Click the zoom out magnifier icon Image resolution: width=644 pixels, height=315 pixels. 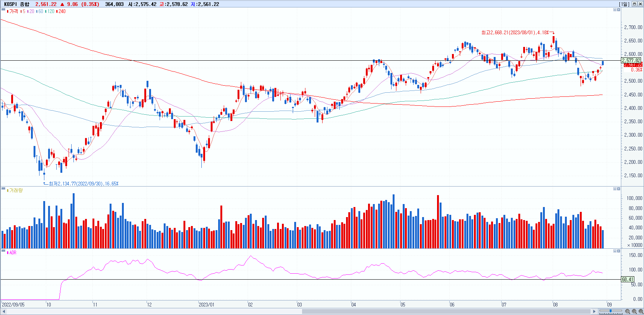628,311
